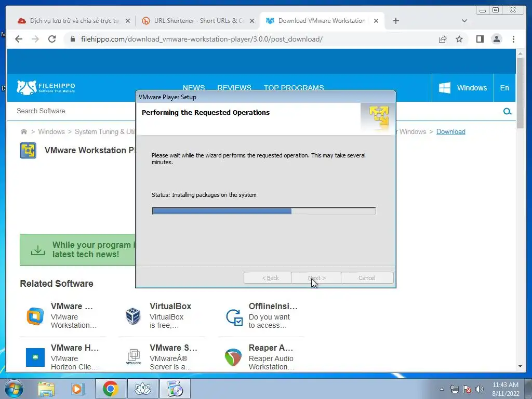Viewport: 532px width, 399px height.
Task: Click the Back button in setup wizard
Action: [x=268, y=278]
